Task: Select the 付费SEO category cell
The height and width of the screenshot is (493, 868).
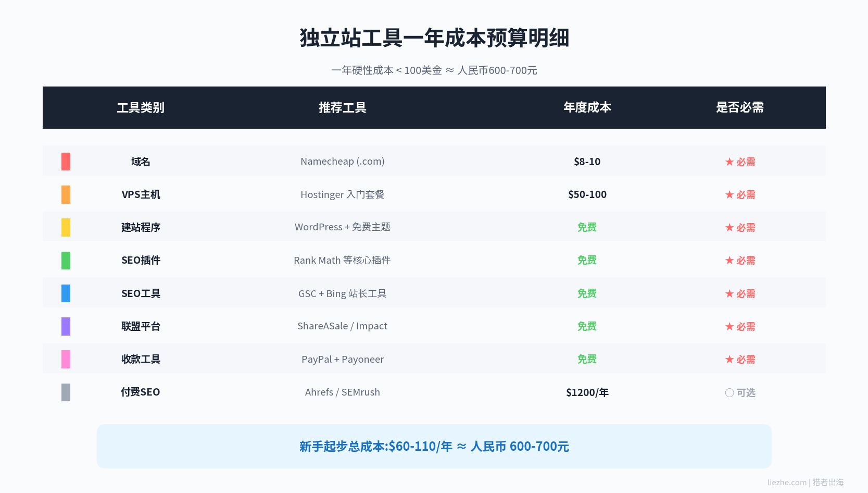Action: [141, 392]
